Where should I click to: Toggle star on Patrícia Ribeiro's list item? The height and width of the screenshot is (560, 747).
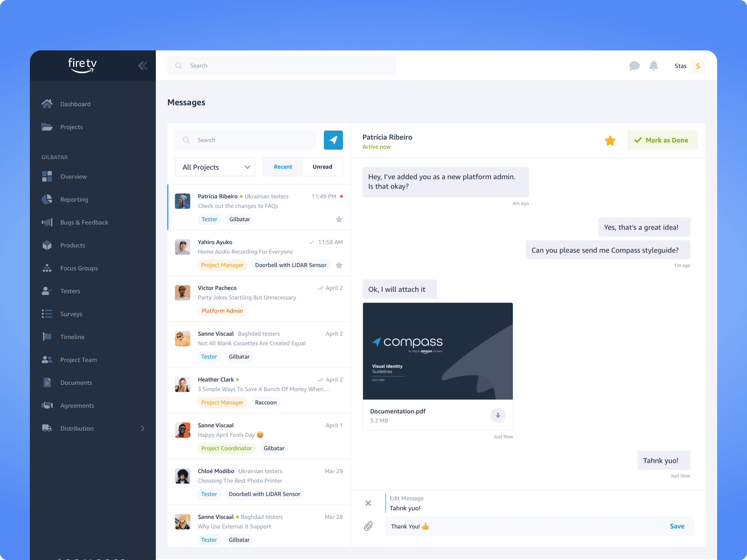pyautogui.click(x=339, y=219)
